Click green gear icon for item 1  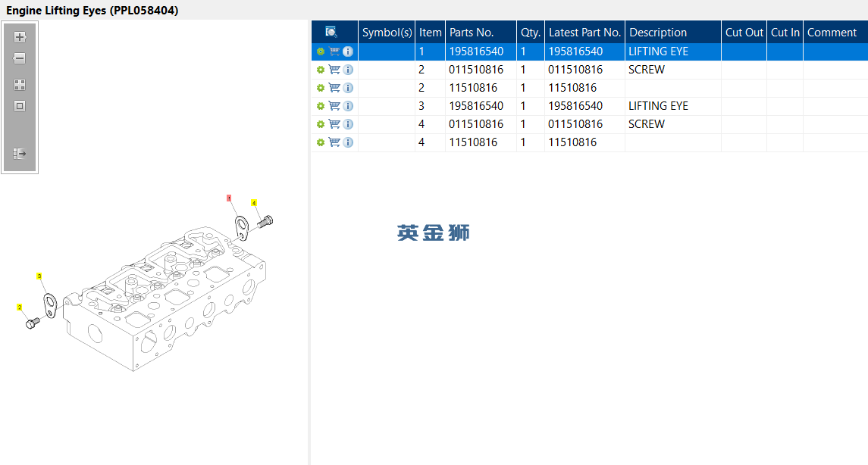tap(321, 51)
